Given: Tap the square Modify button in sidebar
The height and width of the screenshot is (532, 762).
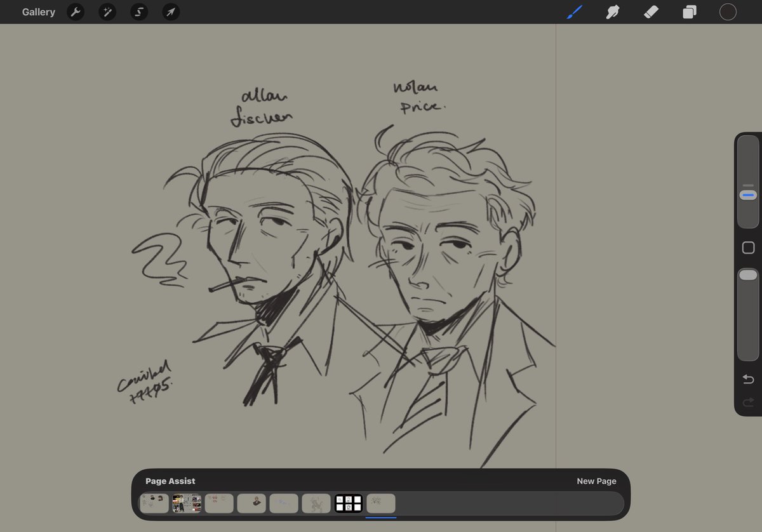Looking at the screenshot, I should click(x=748, y=248).
